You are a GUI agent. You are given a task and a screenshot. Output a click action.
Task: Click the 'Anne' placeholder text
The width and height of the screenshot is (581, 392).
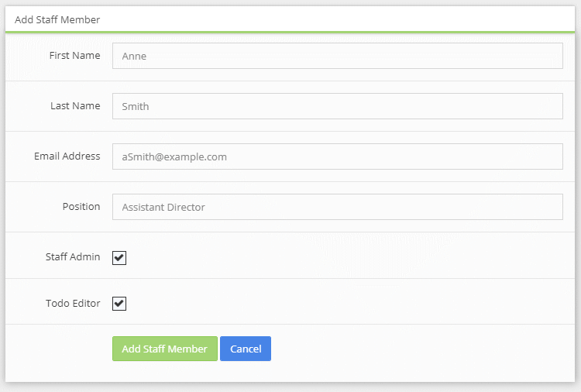click(x=134, y=57)
